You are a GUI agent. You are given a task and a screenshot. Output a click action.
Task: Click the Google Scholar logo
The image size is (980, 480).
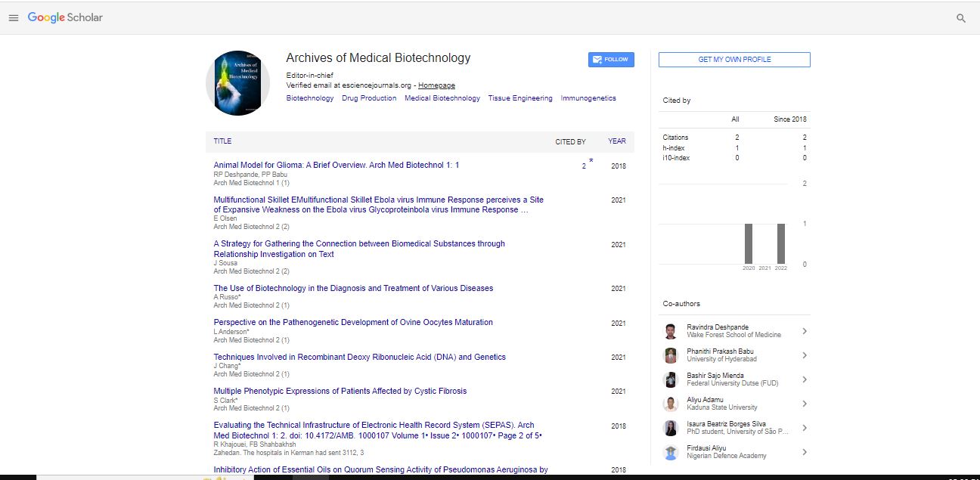click(65, 17)
